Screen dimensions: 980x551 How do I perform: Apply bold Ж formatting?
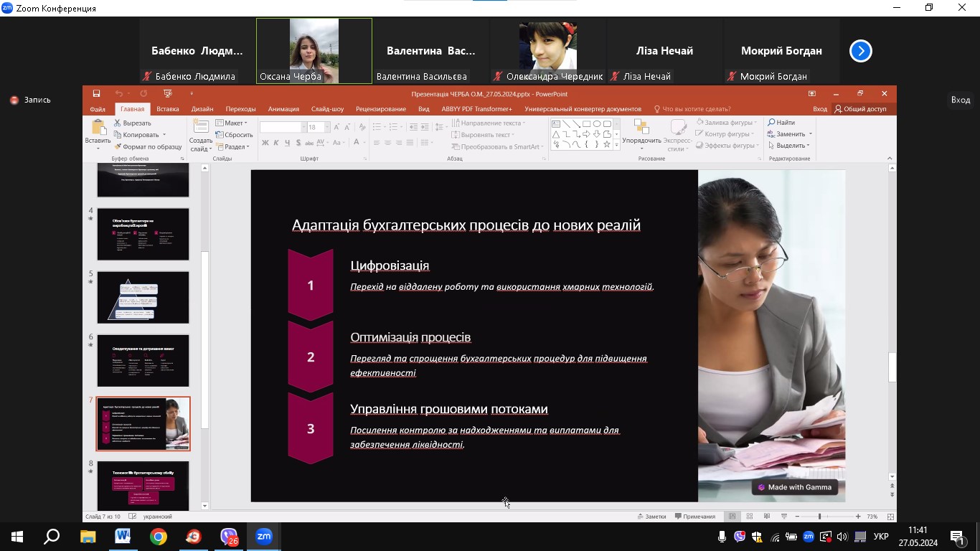(x=265, y=143)
